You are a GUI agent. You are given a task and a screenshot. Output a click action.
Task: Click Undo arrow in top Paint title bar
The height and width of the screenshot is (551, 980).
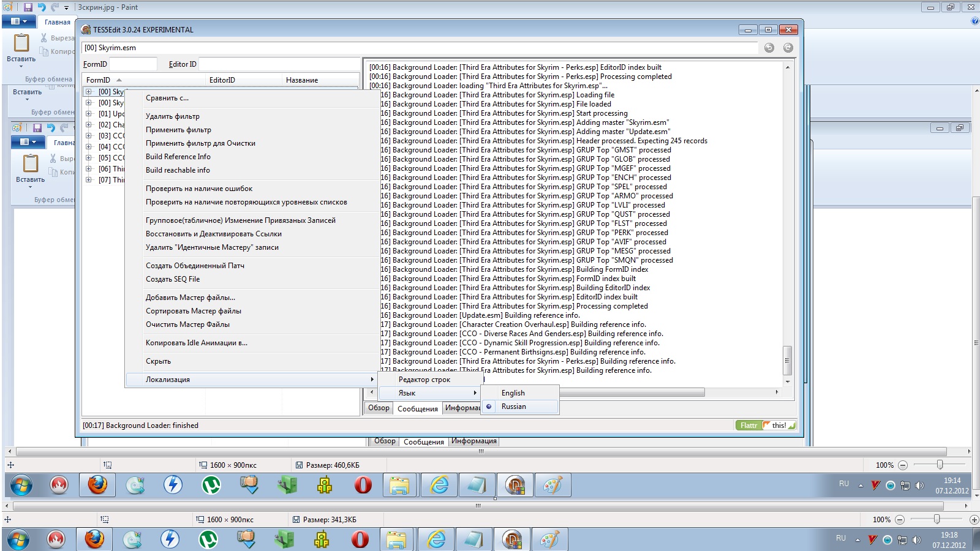point(42,7)
